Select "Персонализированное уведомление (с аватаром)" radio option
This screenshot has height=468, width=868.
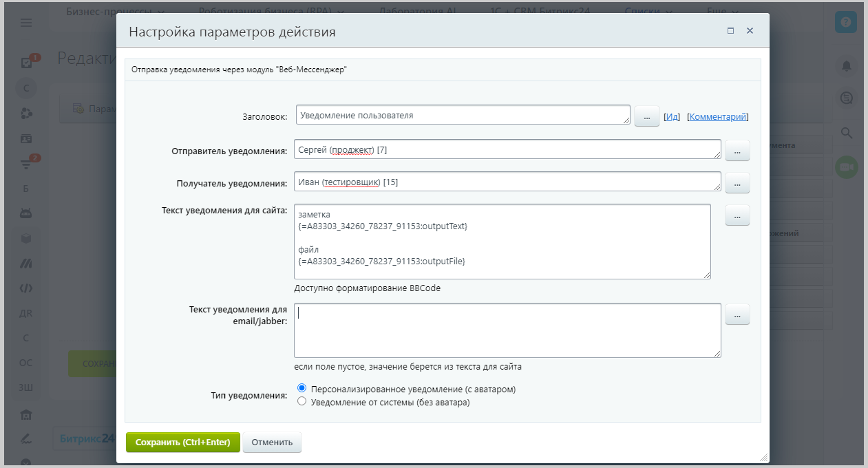point(301,389)
